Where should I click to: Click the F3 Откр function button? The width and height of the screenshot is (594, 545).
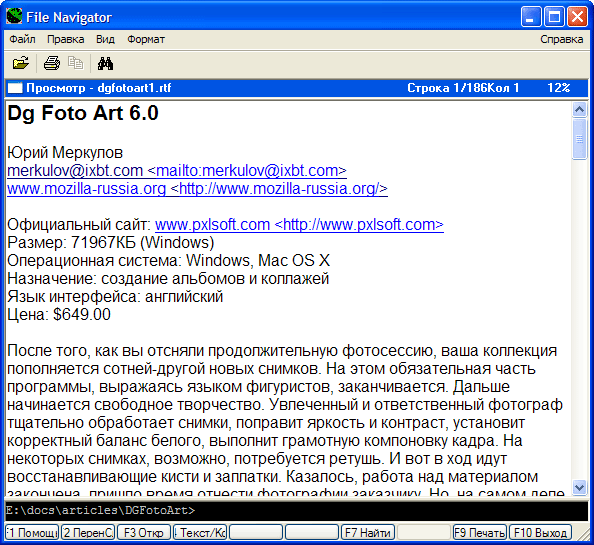click(x=144, y=532)
